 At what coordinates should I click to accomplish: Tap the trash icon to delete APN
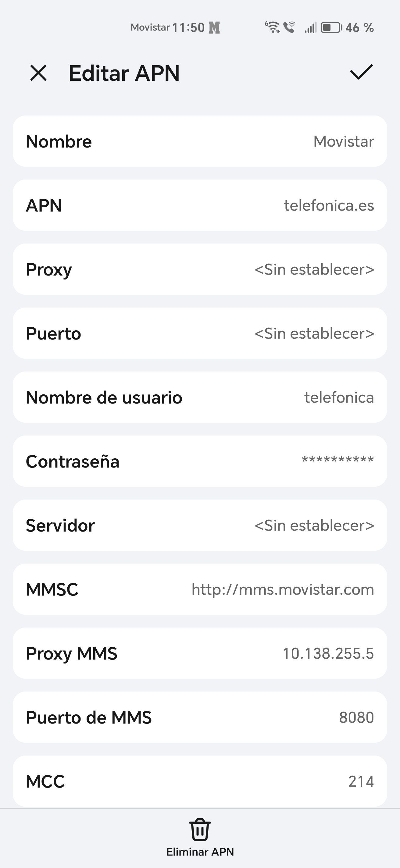point(200,830)
